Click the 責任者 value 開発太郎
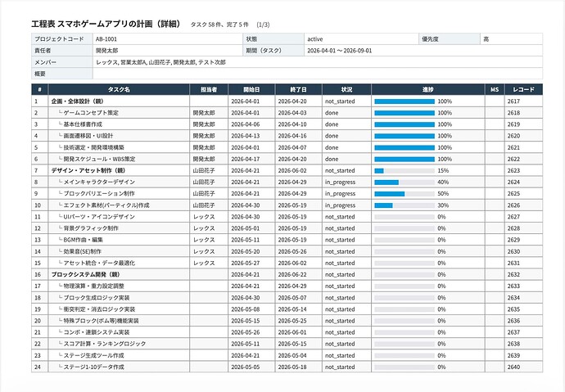The width and height of the screenshot is (565, 392). click(106, 51)
